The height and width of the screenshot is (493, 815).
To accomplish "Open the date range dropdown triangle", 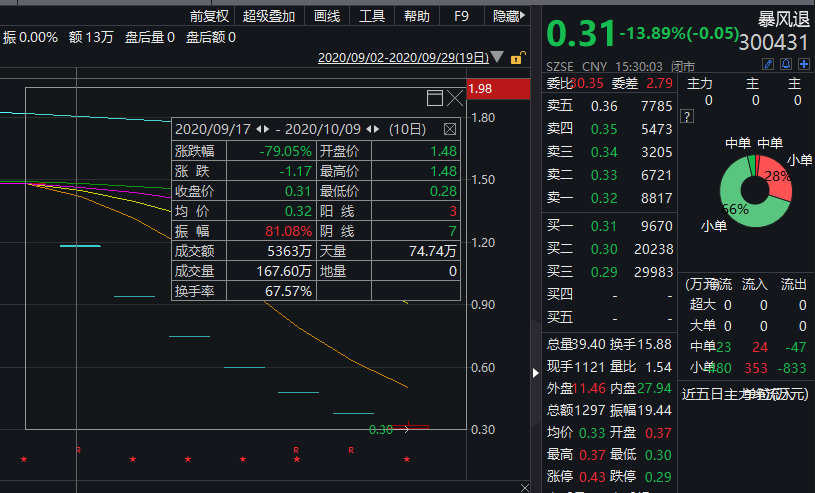I will [x=497, y=57].
